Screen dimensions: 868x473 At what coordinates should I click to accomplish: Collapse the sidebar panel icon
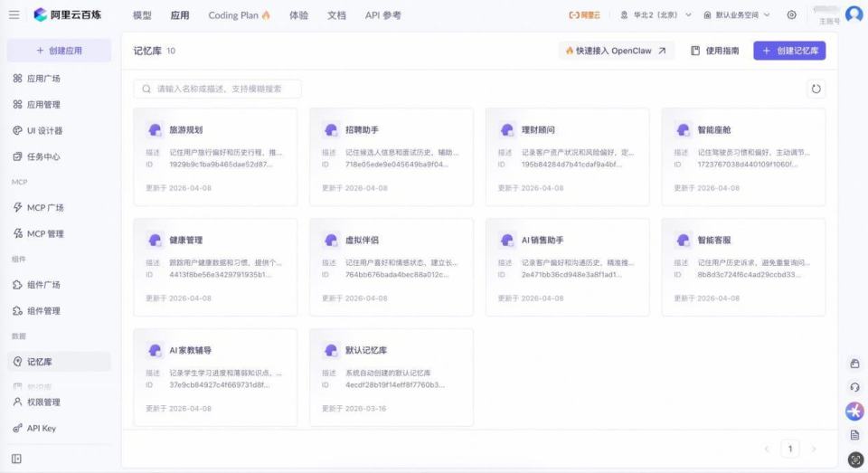16,459
